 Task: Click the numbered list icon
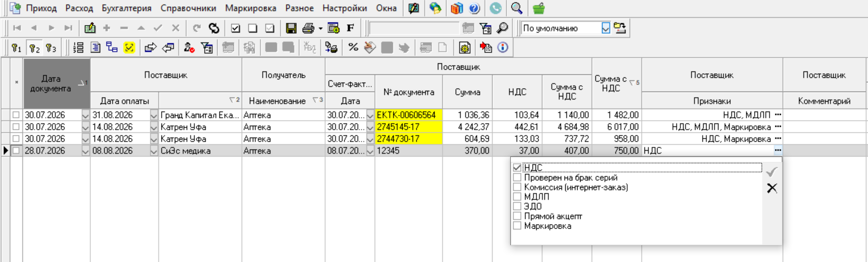78,48
